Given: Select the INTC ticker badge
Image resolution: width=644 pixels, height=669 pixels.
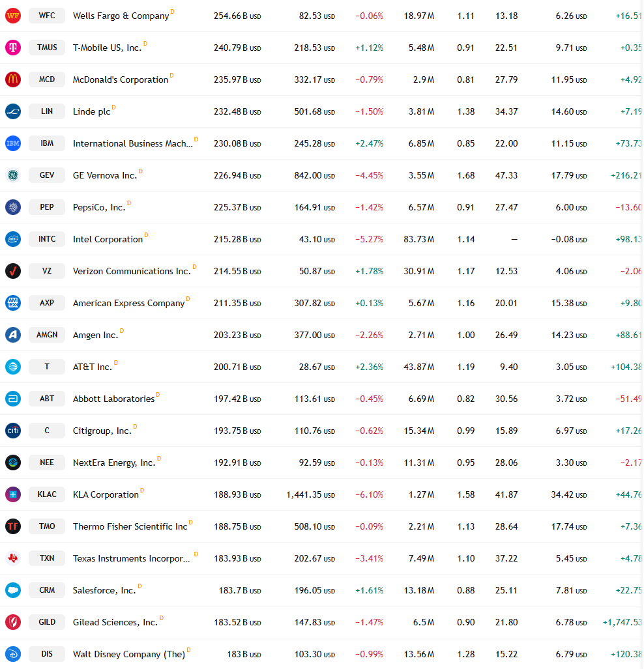Looking at the screenshot, I should pyautogui.click(x=47, y=239).
